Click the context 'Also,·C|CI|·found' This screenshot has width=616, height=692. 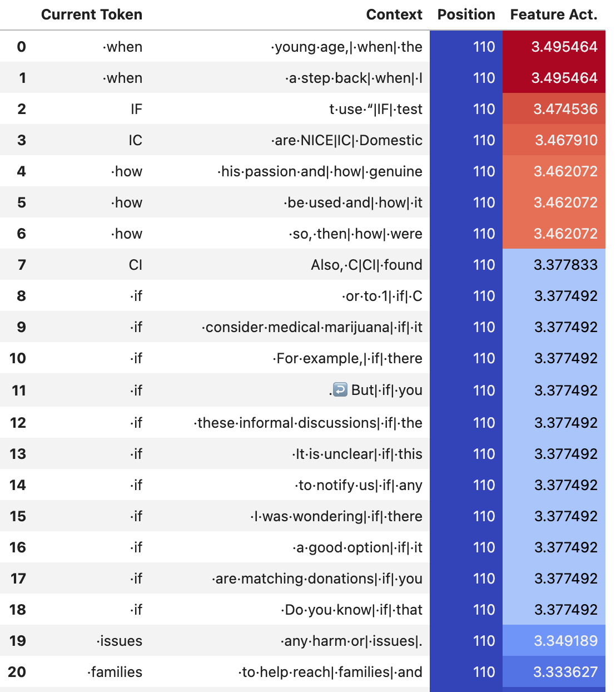pyautogui.click(x=366, y=265)
